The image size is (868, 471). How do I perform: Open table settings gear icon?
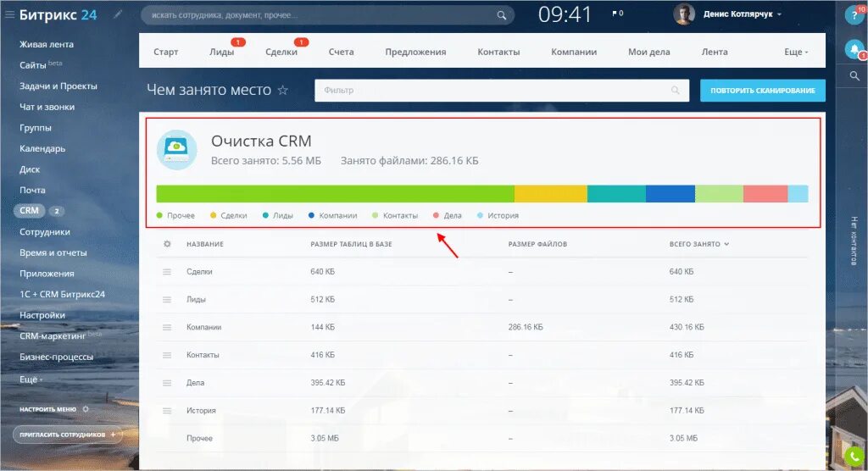[167, 243]
